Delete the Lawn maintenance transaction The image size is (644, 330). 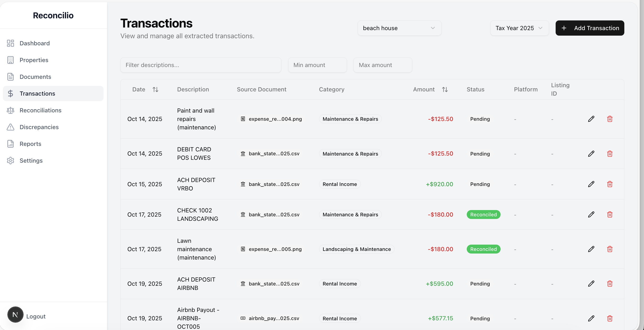click(610, 249)
